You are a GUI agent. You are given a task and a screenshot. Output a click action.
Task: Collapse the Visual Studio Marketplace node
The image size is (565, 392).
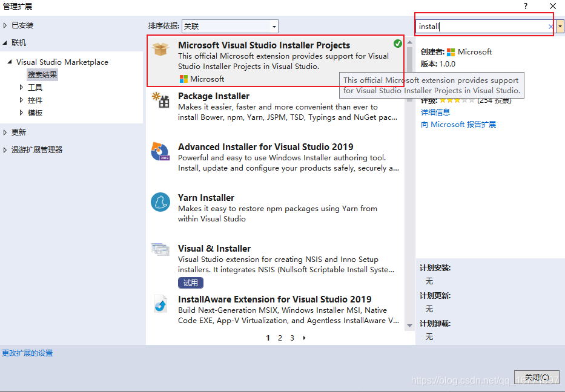click(10, 62)
